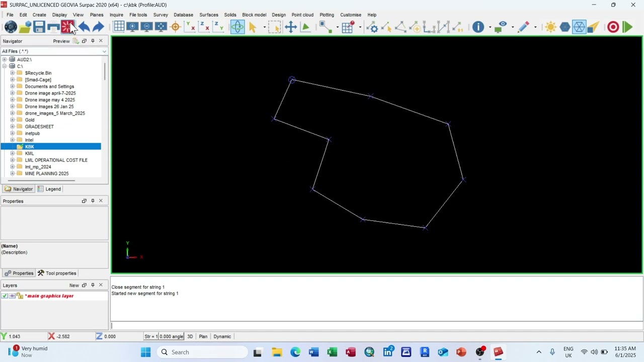Collapse the C:\ drive node
Screen dimensions: 644x362
(x=5, y=66)
